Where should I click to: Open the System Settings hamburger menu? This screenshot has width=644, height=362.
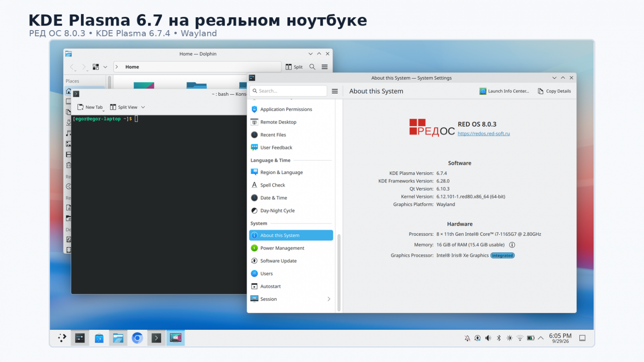coord(335,91)
